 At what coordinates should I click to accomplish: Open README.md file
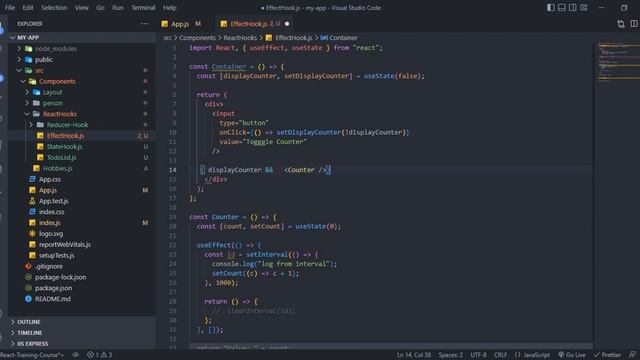(82, 299)
